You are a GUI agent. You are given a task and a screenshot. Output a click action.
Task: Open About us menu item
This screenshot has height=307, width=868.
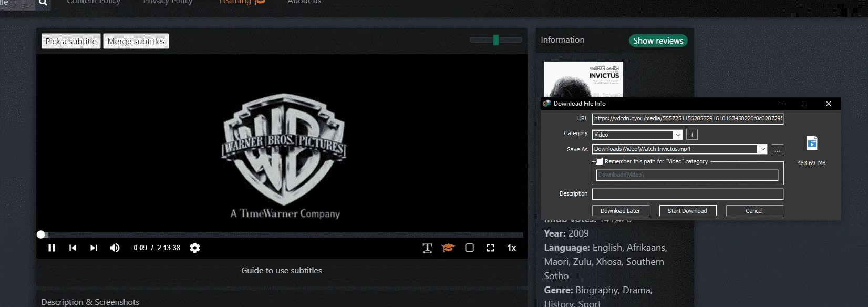pos(304,2)
